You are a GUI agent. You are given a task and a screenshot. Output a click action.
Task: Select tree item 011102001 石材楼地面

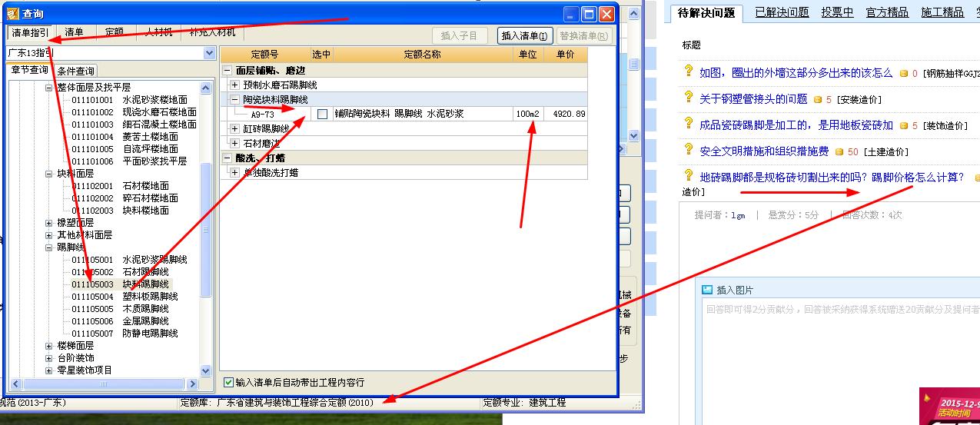[120, 186]
